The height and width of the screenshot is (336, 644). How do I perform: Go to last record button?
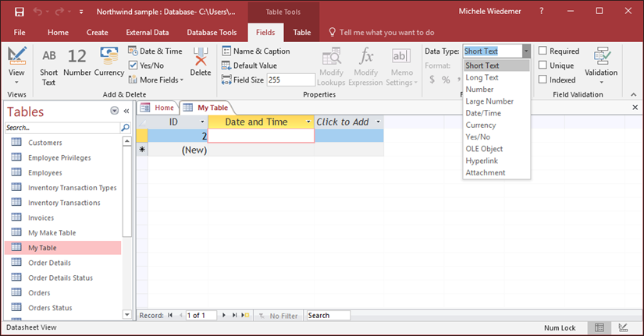tap(234, 315)
